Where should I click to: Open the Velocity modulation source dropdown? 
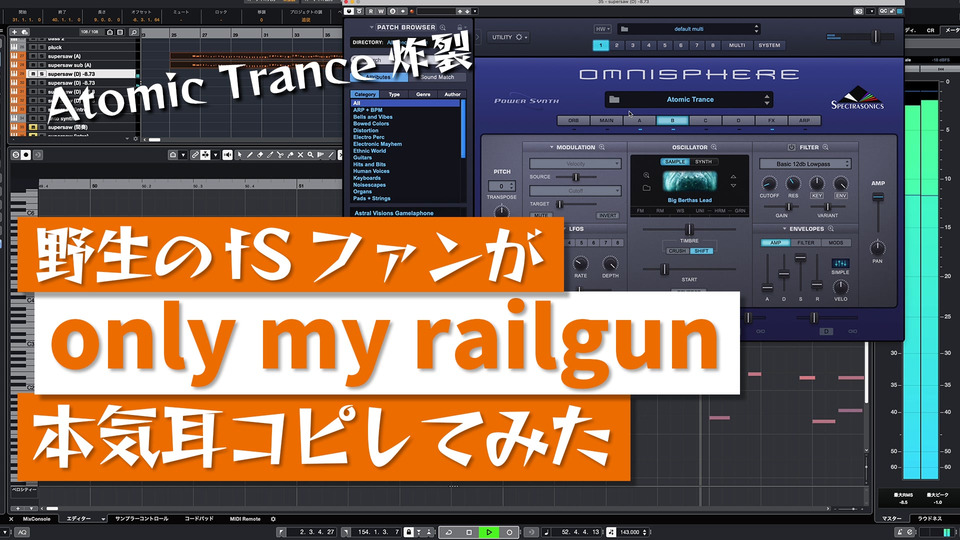tap(575, 163)
